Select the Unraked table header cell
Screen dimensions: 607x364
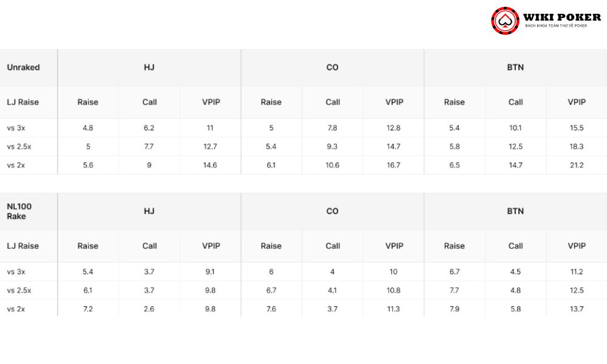(x=29, y=68)
